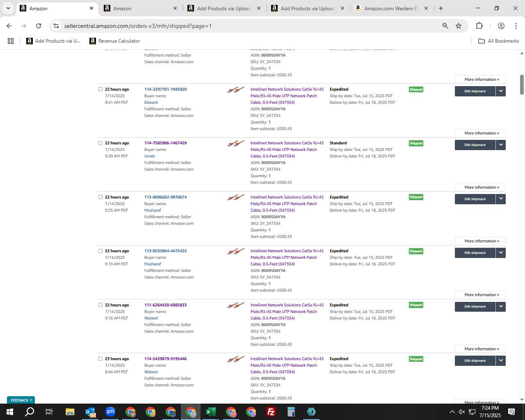Screen dimensions: 525x420
Task: Open FileZilla from taskbar
Action: [271, 412]
